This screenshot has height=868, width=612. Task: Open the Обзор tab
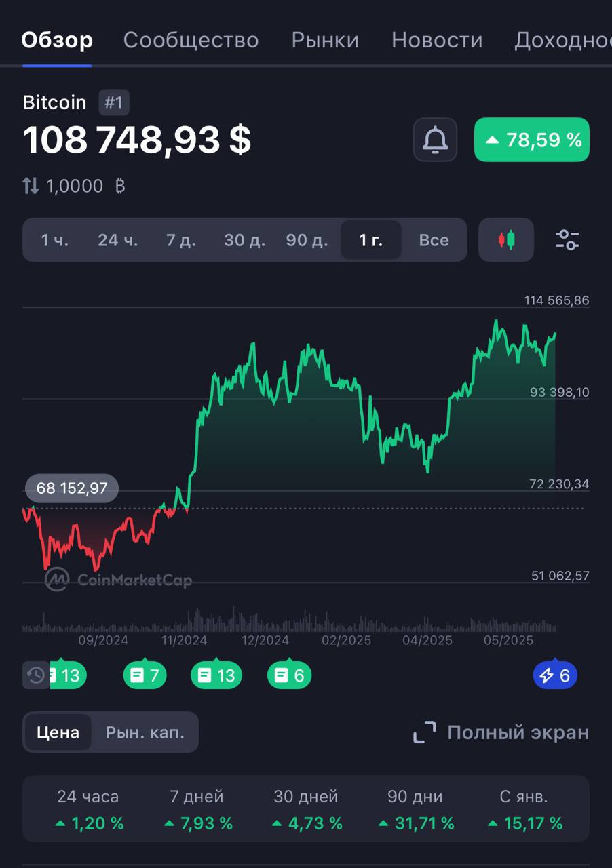tap(57, 41)
